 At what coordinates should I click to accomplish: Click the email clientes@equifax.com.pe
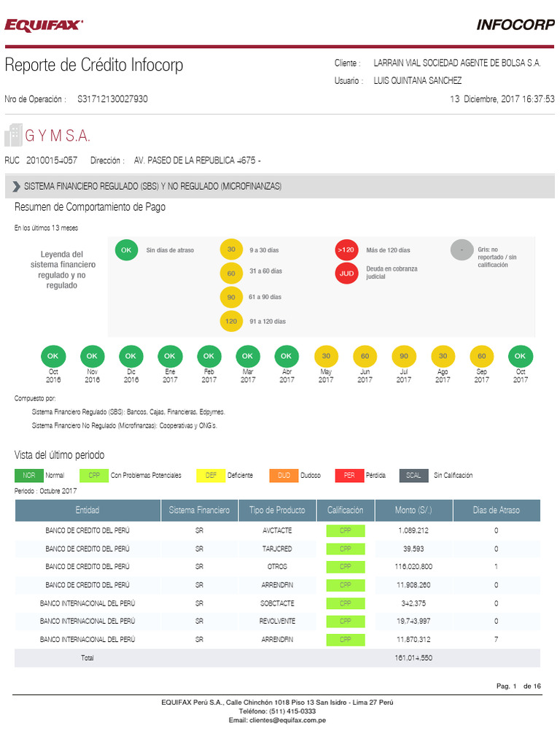click(287, 720)
